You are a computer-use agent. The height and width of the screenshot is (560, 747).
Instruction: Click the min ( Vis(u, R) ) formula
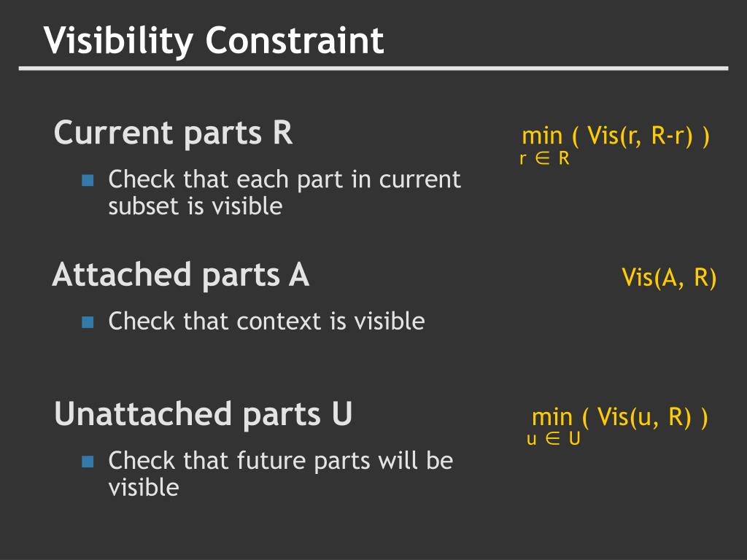[620, 417]
